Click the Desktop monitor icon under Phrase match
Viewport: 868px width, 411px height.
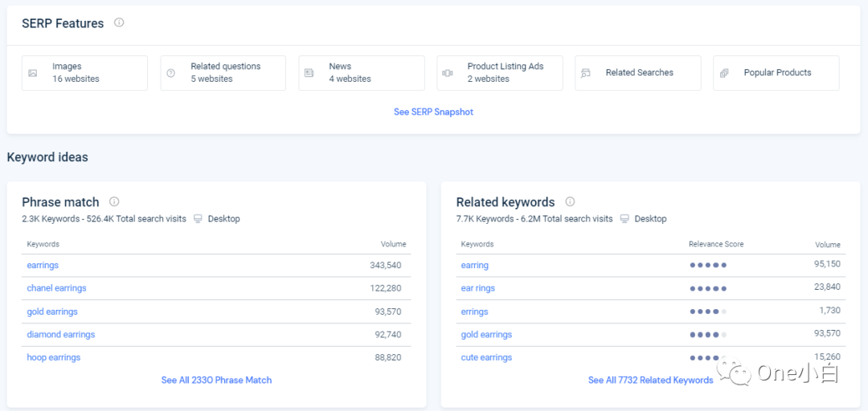coord(199,218)
